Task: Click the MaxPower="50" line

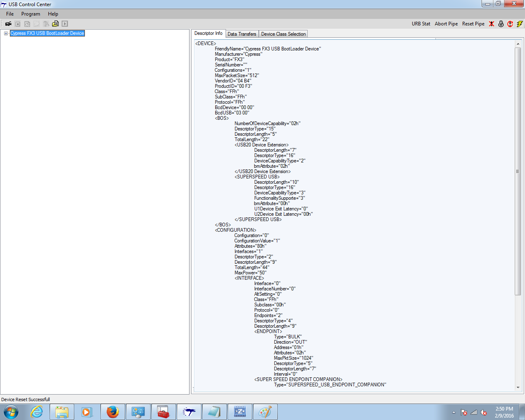Action: pyautogui.click(x=250, y=273)
